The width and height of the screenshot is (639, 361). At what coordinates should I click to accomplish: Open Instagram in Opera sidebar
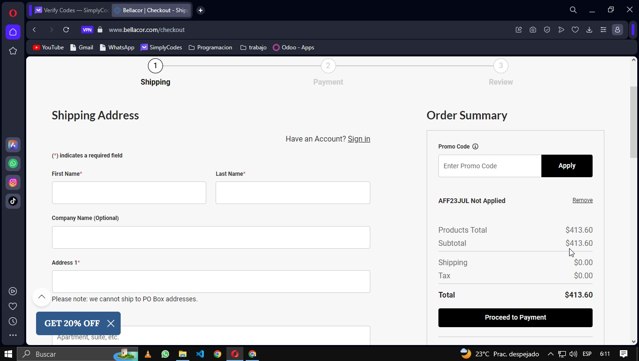(x=13, y=182)
